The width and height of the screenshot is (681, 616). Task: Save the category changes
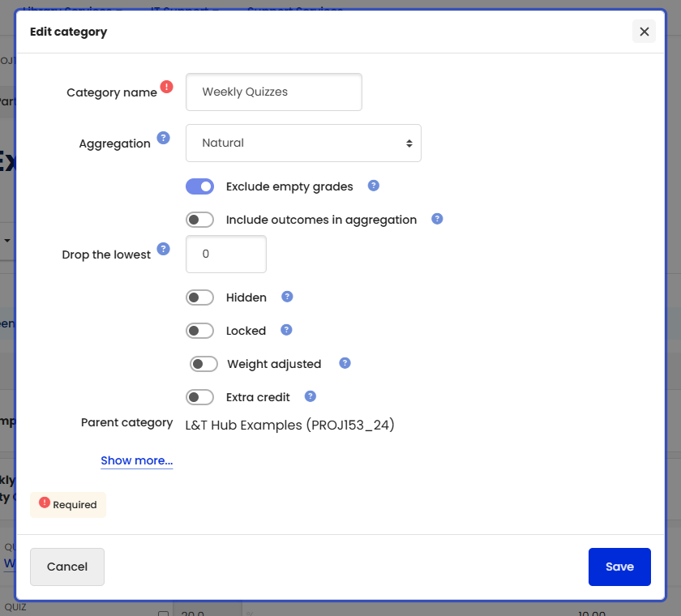(x=619, y=567)
